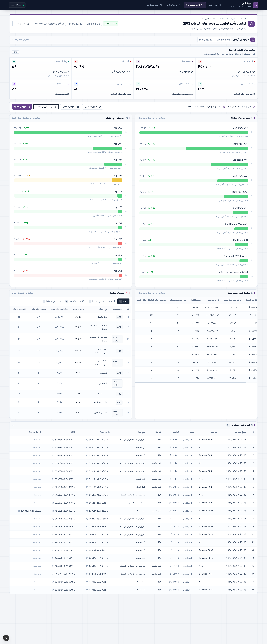Screen dimensions: 267x644
Task: Copy Request ID in tracing row ۱
Action: [87, 440]
